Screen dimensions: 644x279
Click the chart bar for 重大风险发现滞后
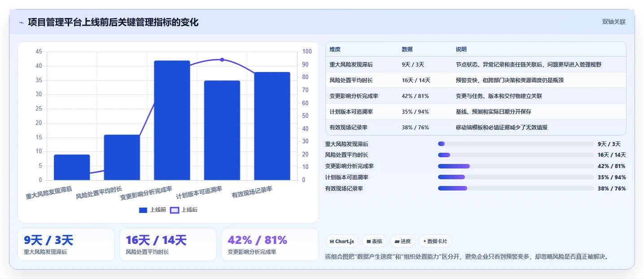72,167
